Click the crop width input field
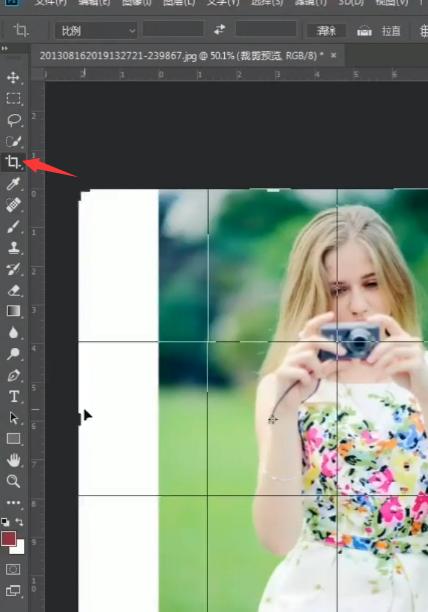The image size is (428, 612). click(x=172, y=29)
